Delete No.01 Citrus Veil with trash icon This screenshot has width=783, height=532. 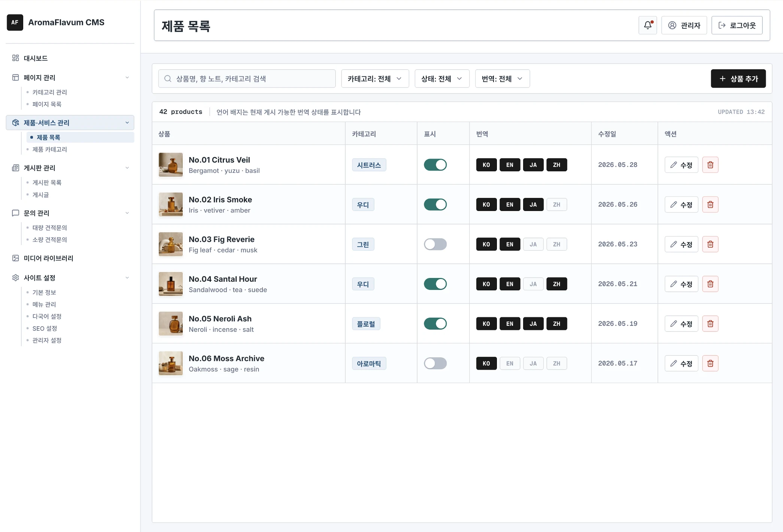[710, 165]
